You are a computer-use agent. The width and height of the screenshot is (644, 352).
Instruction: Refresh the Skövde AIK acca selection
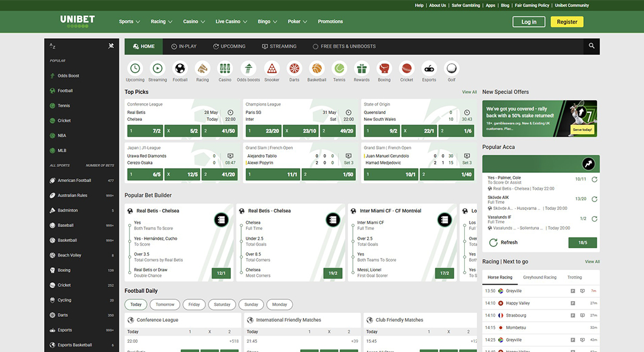[594, 199]
